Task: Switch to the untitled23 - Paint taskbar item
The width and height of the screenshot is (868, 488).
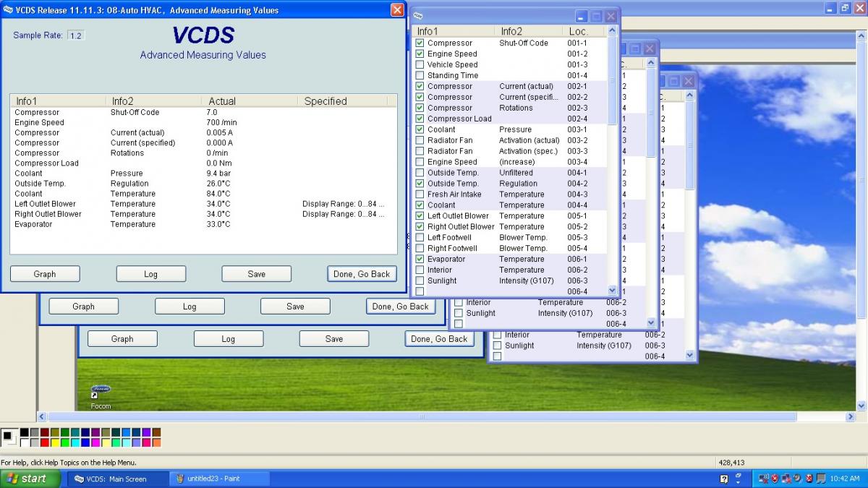Action: click(x=219, y=479)
